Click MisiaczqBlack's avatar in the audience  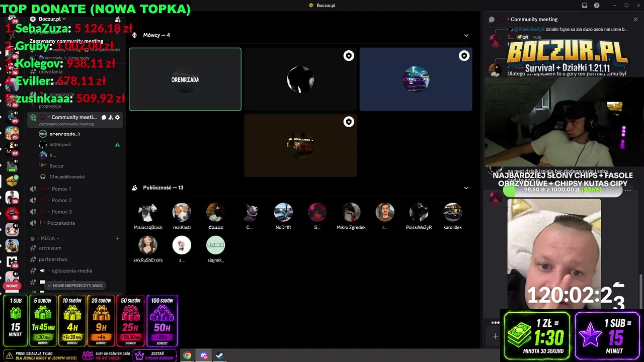pos(148,213)
